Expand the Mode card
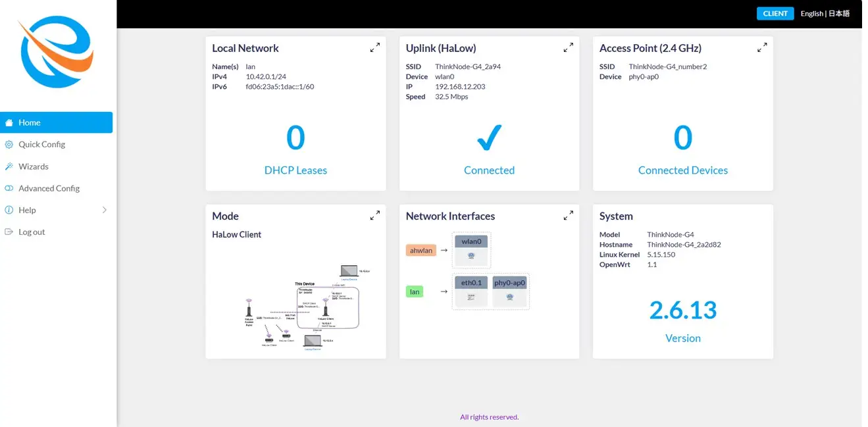The width and height of the screenshot is (868, 427). tap(374, 215)
